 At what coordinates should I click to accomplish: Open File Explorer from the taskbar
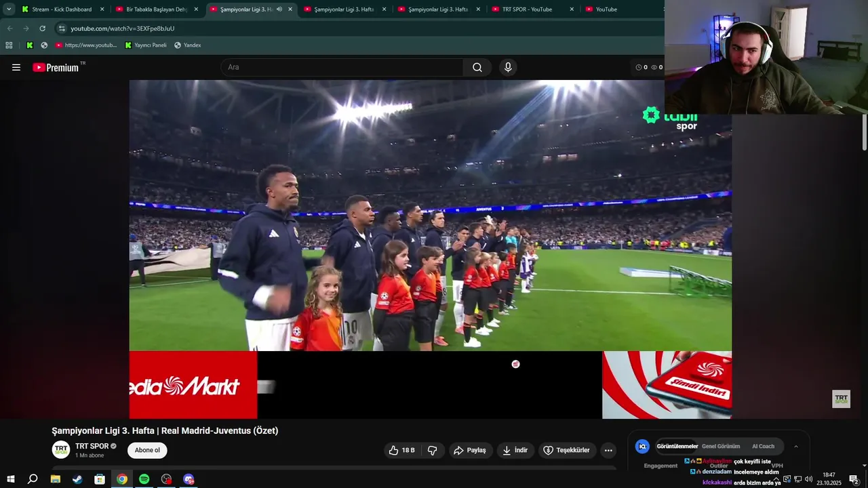click(x=56, y=479)
